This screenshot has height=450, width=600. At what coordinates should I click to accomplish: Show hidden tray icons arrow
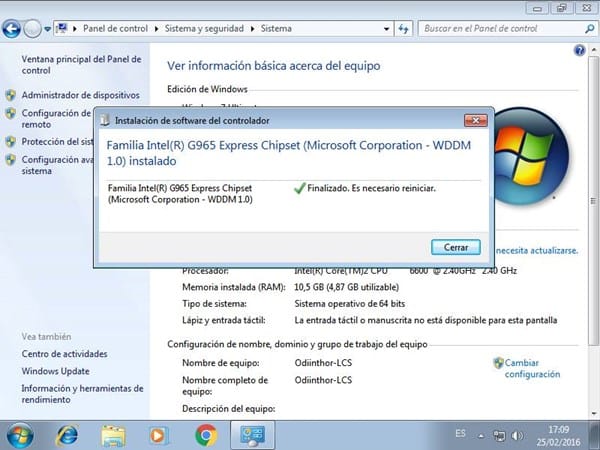481,435
